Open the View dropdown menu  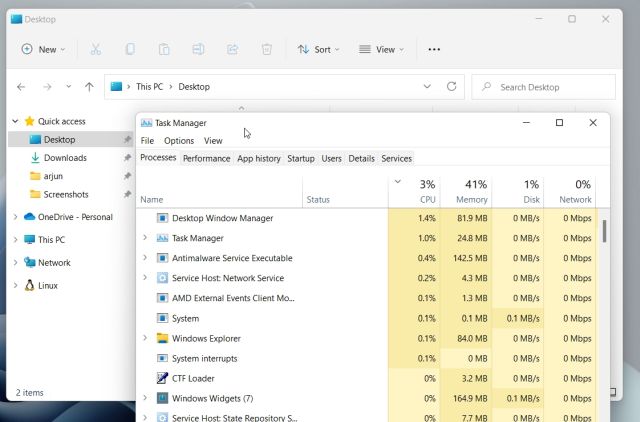[381, 49]
